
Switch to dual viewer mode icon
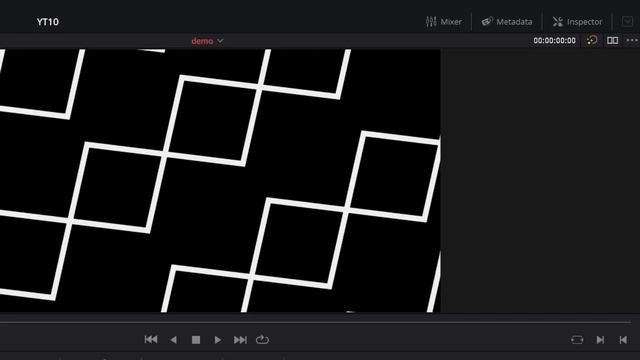(x=612, y=40)
